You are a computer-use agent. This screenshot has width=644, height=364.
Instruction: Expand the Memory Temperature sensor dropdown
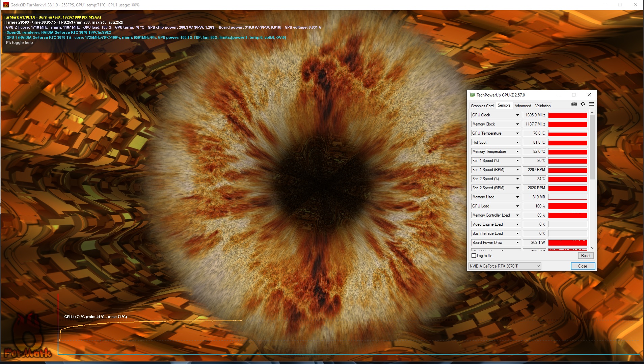click(x=517, y=151)
